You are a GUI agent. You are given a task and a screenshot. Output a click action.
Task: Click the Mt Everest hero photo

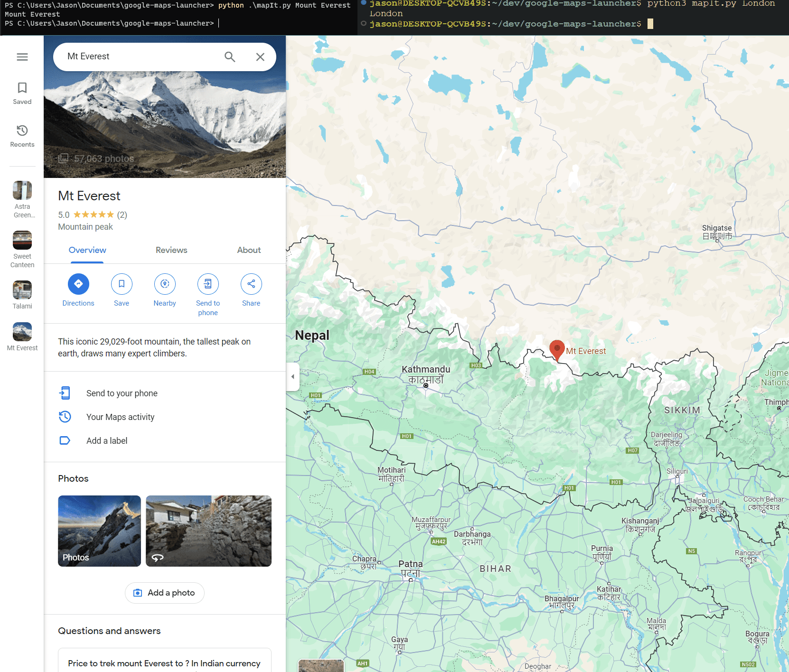165,107
